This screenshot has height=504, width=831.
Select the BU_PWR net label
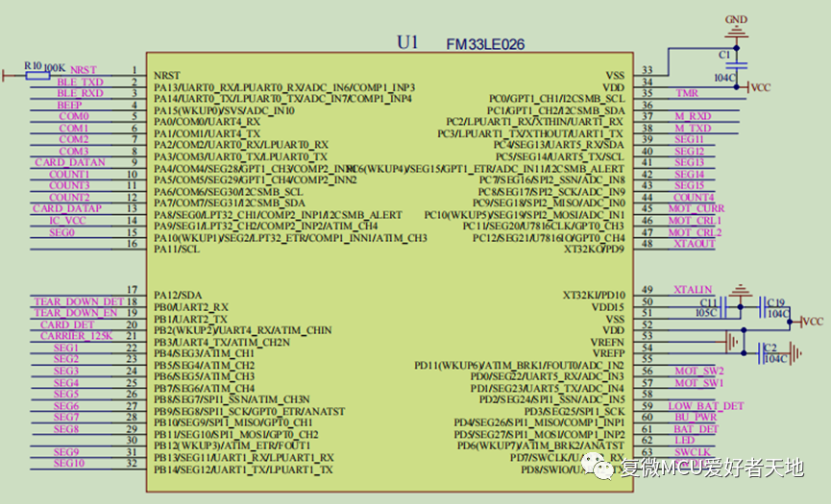(x=696, y=418)
